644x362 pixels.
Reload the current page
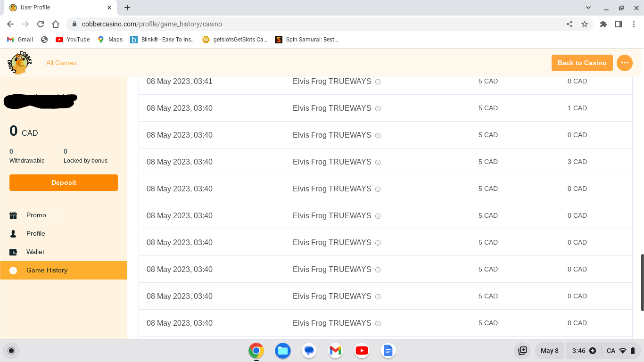tap(41, 24)
